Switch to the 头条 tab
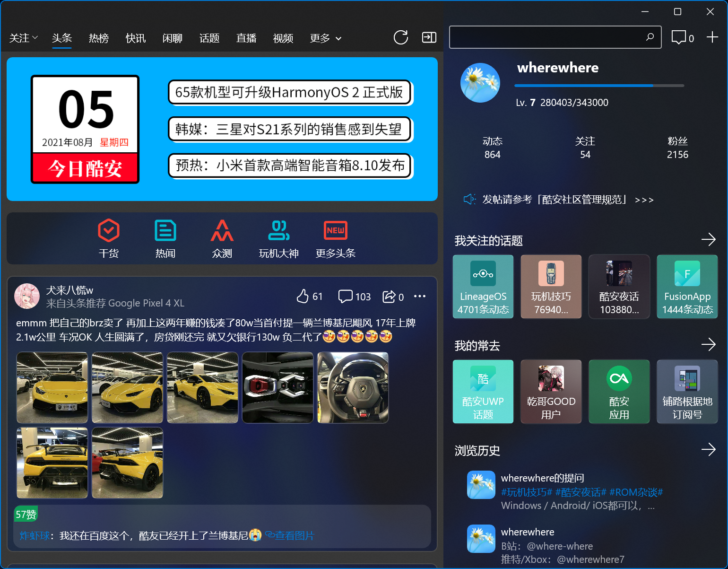Screen dimensions: 728x569 62,38
